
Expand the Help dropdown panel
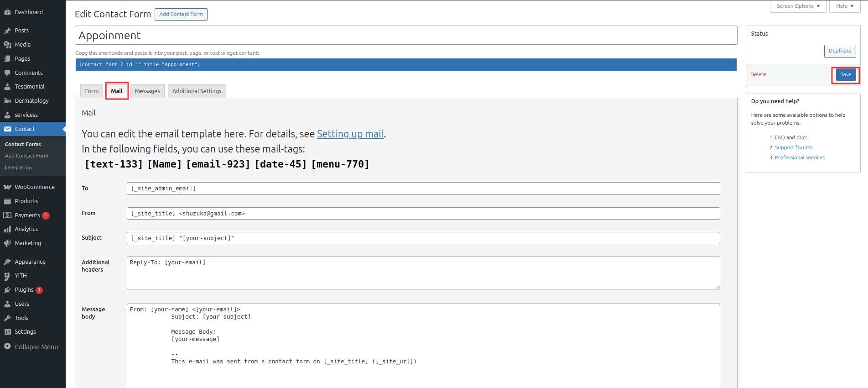[x=844, y=6]
